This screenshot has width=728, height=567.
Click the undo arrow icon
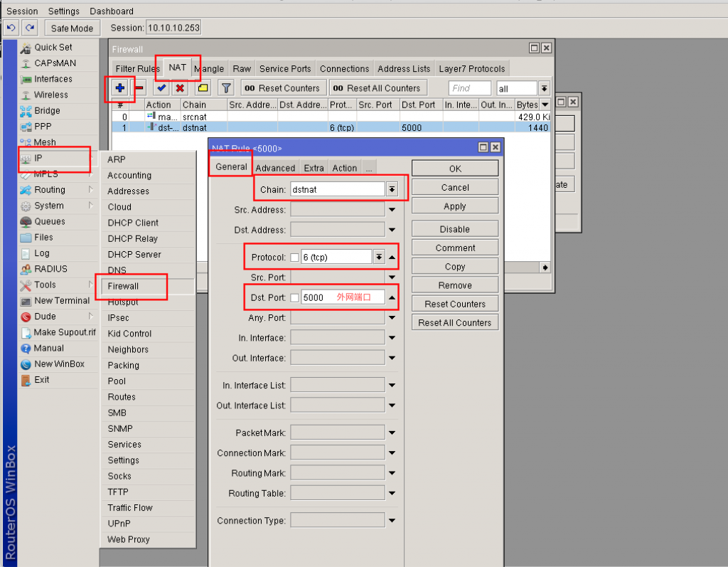pos(11,28)
